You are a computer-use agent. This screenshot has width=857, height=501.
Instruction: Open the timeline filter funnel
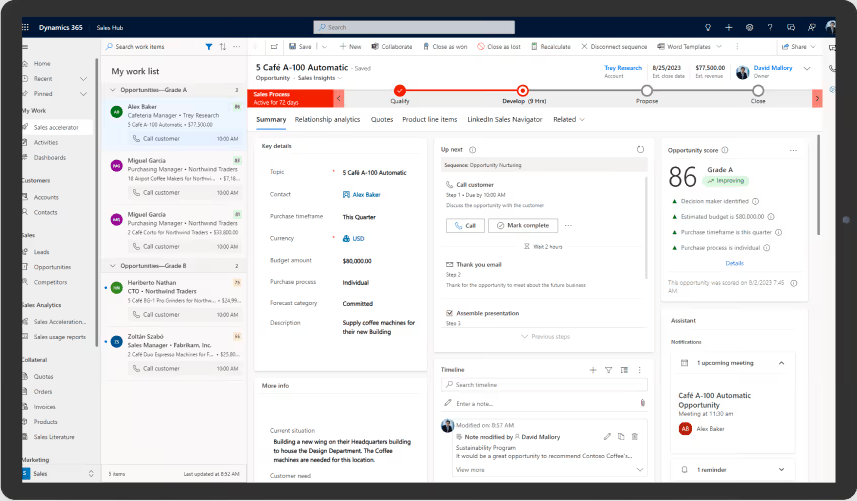point(608,370)
